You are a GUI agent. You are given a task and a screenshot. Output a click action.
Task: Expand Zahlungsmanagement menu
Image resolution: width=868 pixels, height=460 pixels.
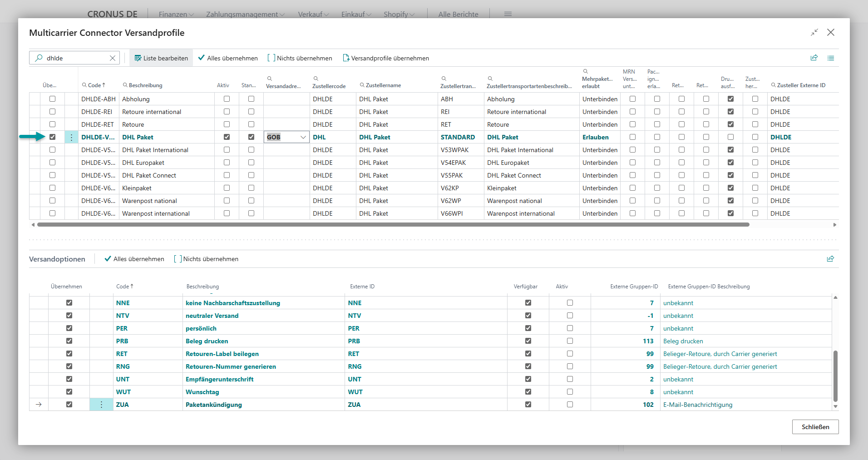(x=246, y=14)
